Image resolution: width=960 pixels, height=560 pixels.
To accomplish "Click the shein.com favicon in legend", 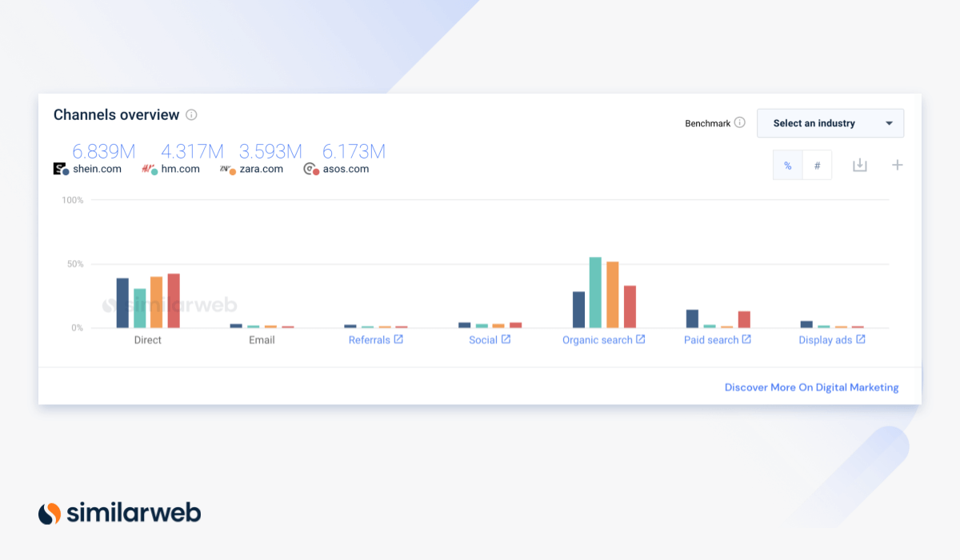I will [59, 169].
